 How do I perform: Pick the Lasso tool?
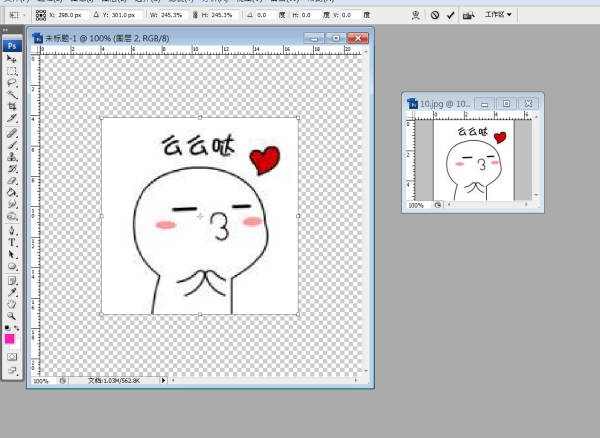12,83
